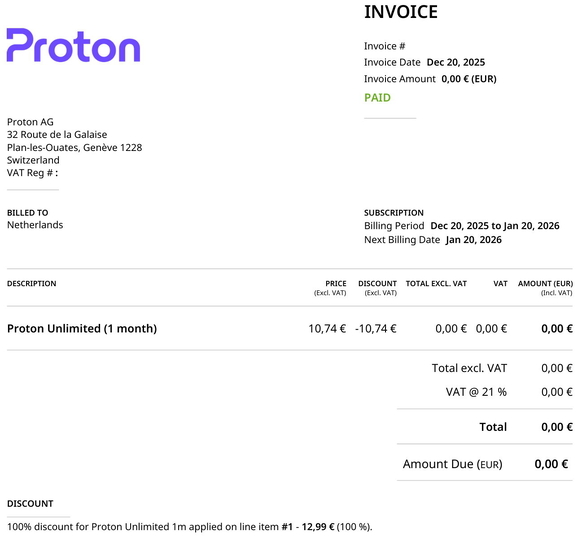Click the Invoice # label
Viewport: 582px width, 540px height.
[x=385, y=46]
